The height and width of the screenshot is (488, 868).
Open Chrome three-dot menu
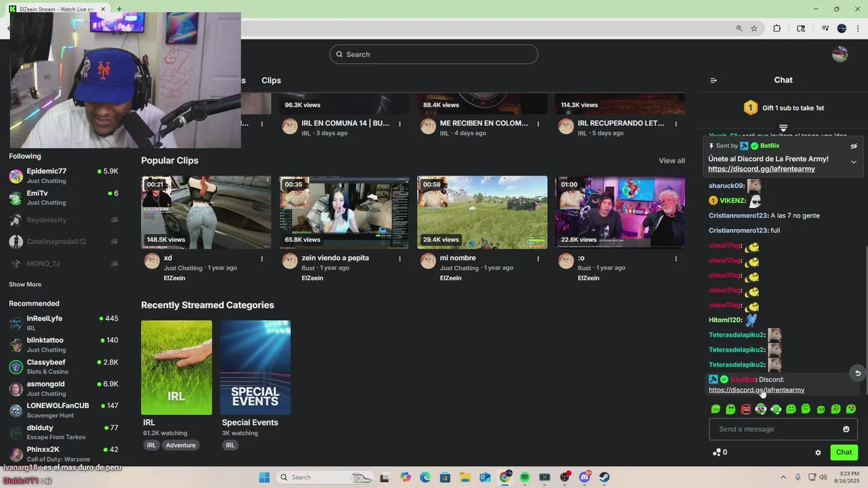(x=858, y=28)
